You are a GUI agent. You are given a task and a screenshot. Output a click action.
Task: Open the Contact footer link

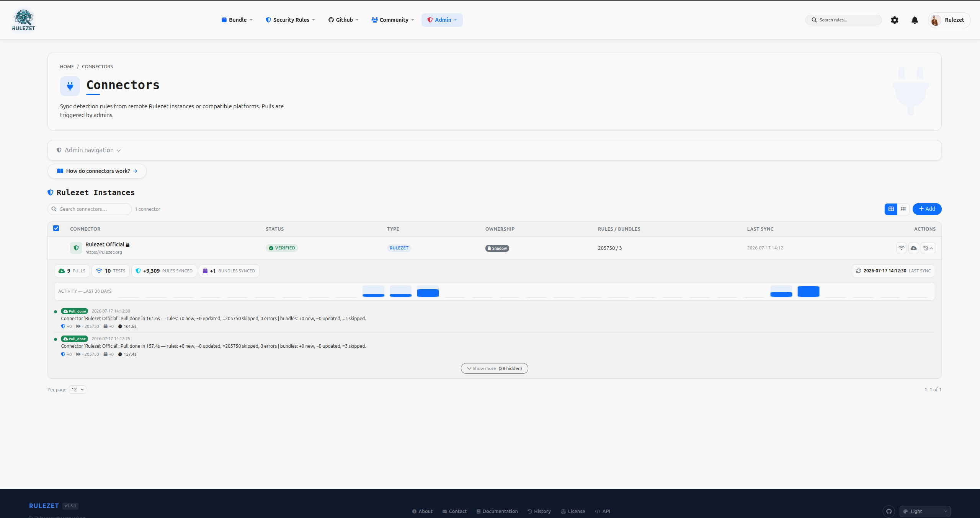(x=454, y=511)
